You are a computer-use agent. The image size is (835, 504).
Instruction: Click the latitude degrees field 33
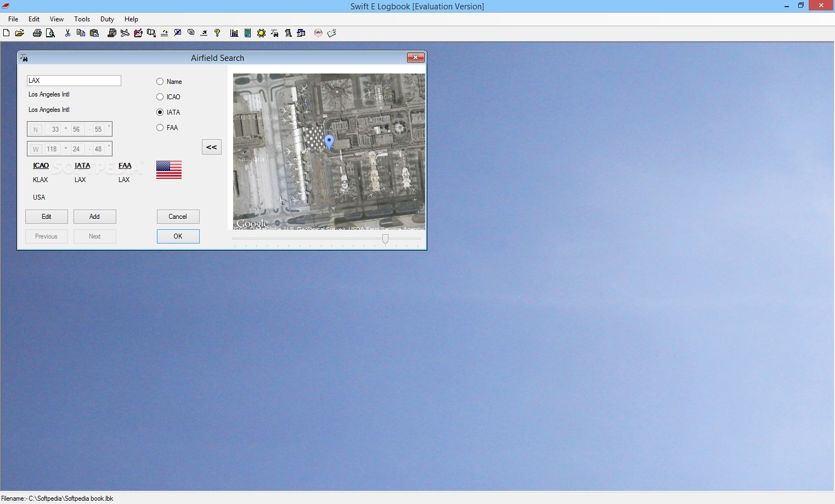click(53, 129)
